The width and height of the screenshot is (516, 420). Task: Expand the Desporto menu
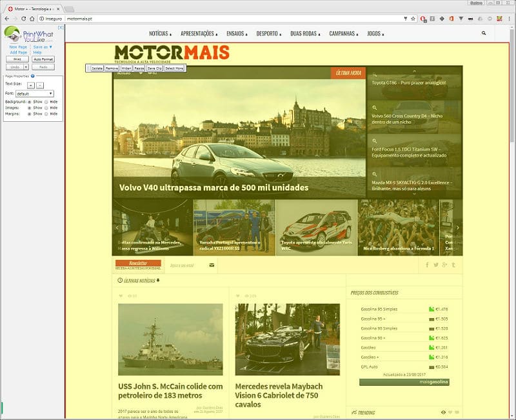click(x=269, y=34)
